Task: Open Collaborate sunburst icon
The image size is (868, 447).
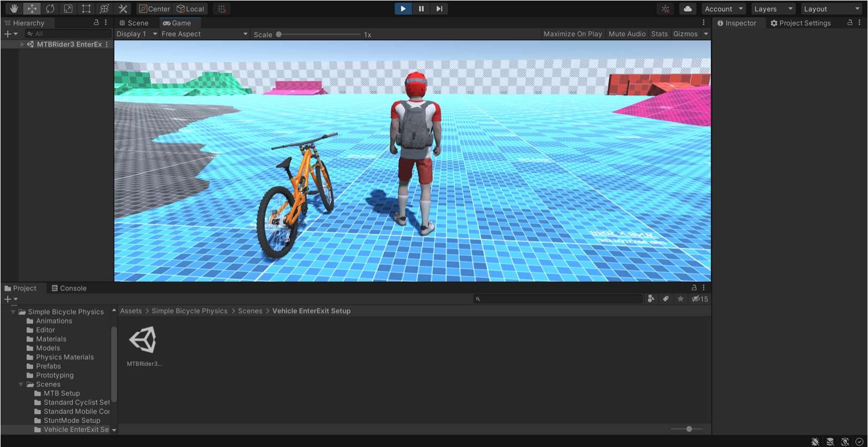Action: (x=666, y=9)
